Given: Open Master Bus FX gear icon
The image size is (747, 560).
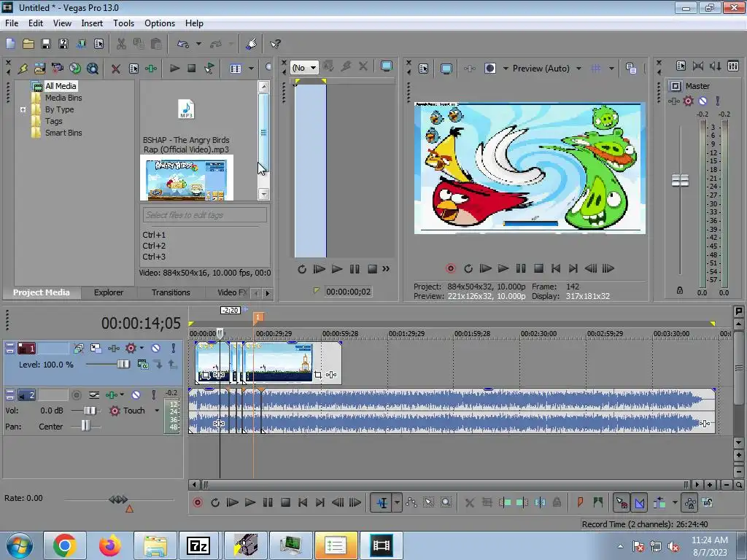Looking at the screenshot, I should 688,101.
